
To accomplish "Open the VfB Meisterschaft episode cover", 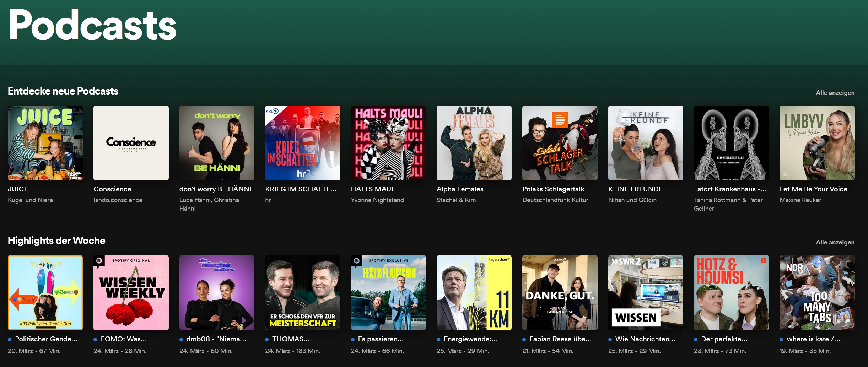I will click(303, 293).
